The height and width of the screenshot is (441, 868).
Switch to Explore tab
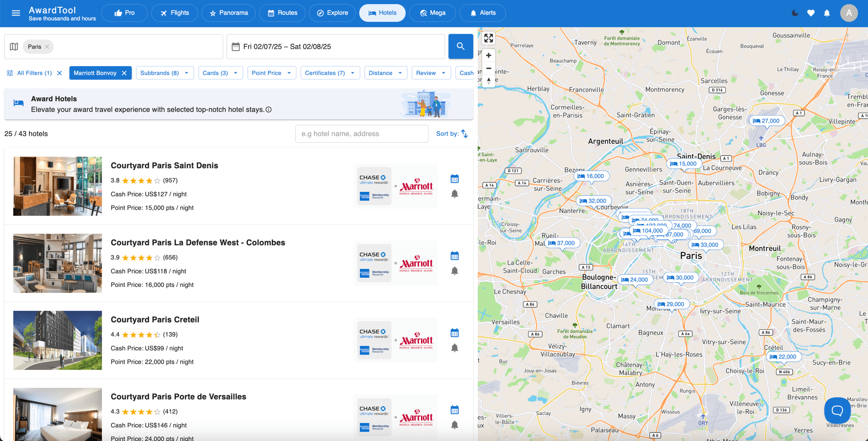(332, 13)
